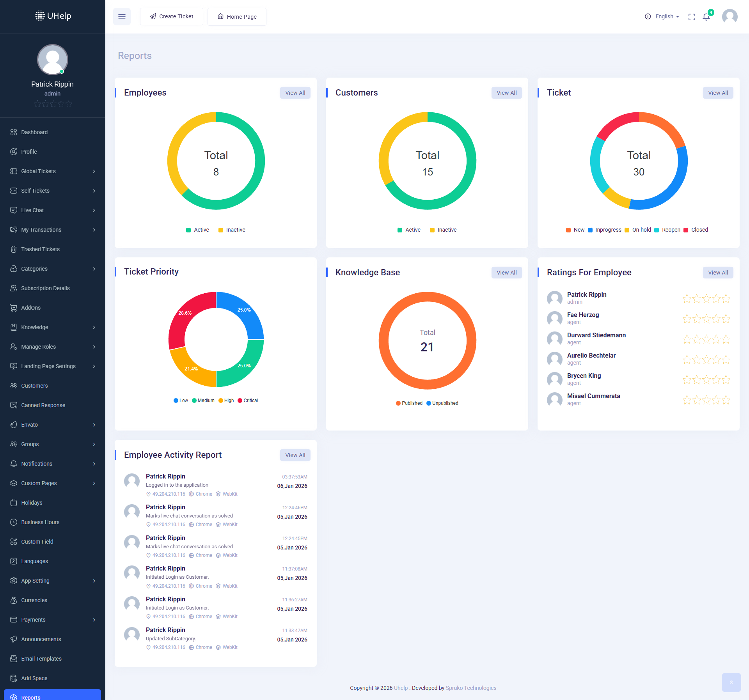Screen dimensions: 749x700
Task: Open Canned Response in sidebar
Action: click(43, 405)
